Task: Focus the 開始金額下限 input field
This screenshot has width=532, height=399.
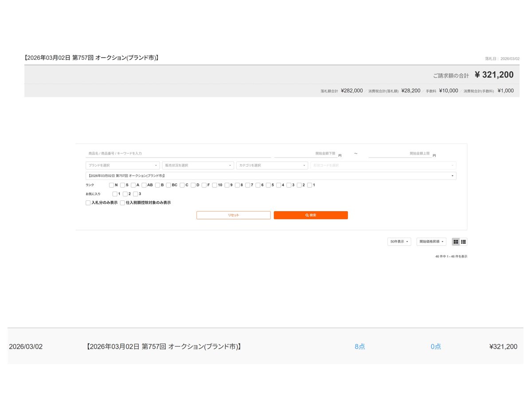Action: pyautogui.click(x=305, y=153)
